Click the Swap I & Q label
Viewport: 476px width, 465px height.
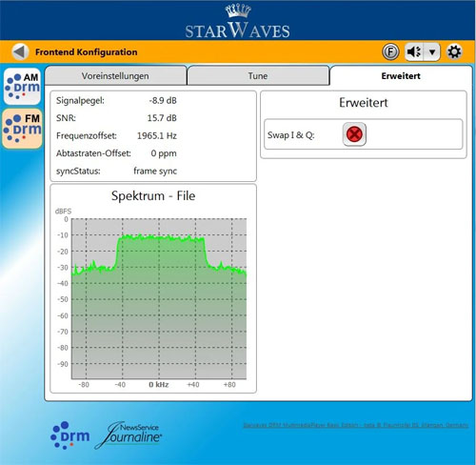(x=291, y=135)
